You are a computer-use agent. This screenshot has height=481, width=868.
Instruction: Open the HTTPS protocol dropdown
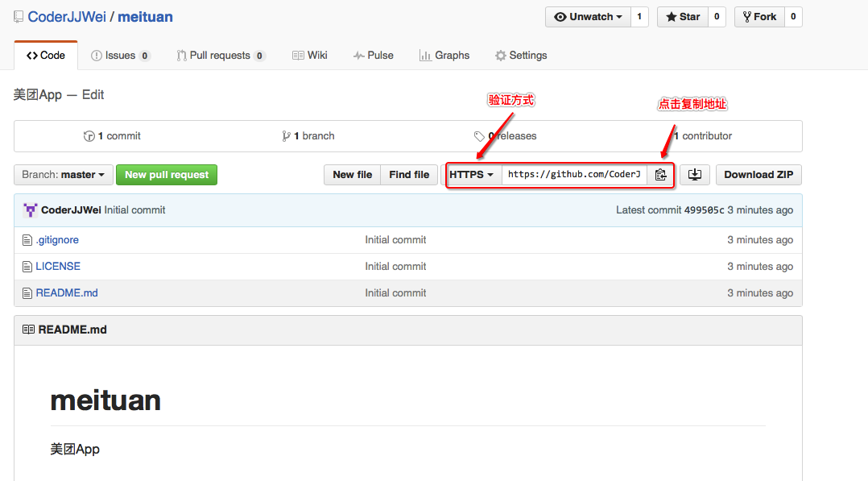[x=472, y=175]
